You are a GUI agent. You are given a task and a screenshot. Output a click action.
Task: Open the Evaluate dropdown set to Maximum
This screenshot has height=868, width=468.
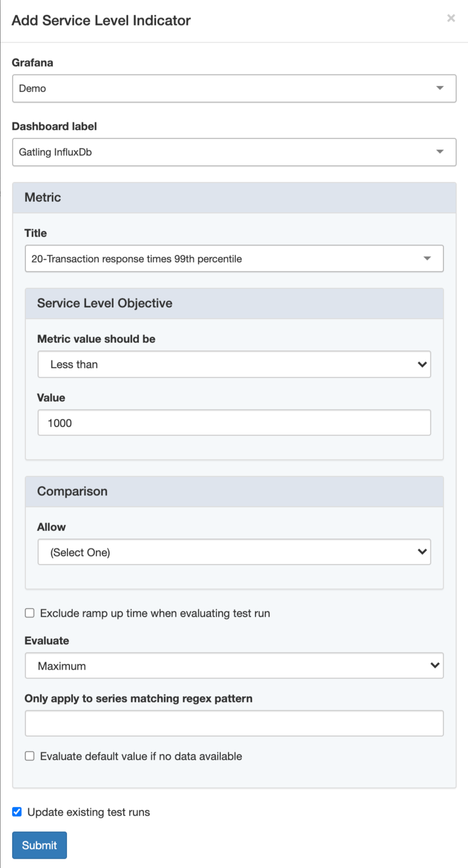point(234,666)
